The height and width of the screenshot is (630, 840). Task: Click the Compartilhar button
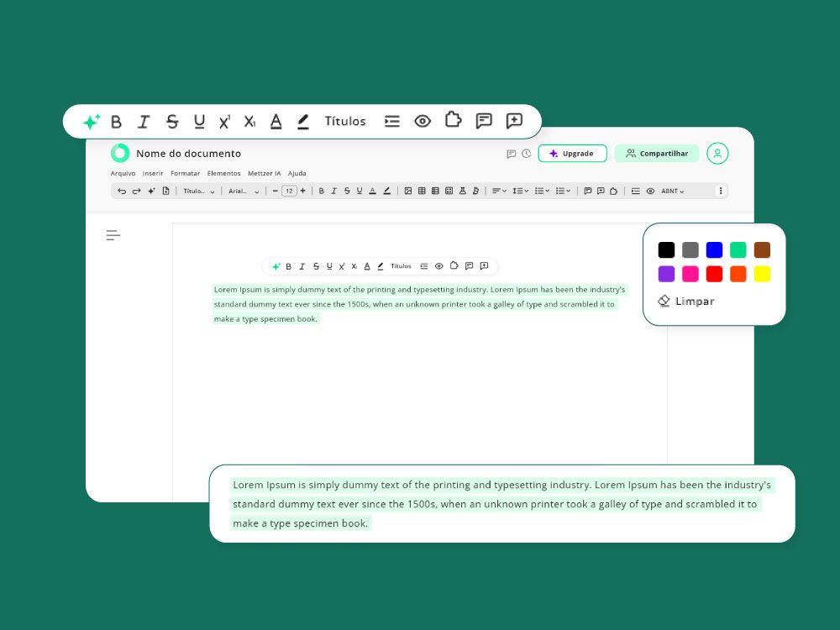click(x=656, y=154)
